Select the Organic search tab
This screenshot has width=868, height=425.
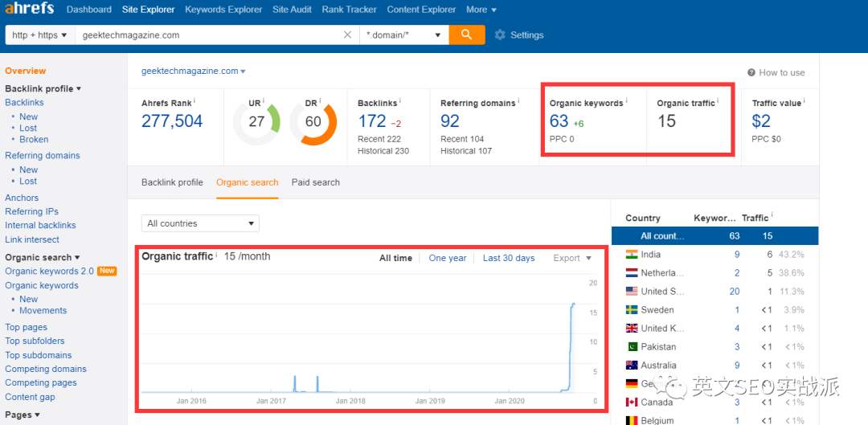coord(248,182)
